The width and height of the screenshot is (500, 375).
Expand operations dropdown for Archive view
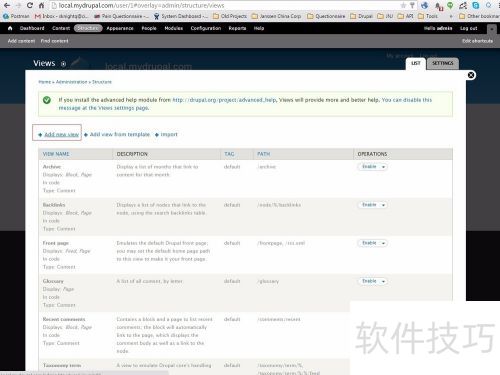[x=383, y=167]
